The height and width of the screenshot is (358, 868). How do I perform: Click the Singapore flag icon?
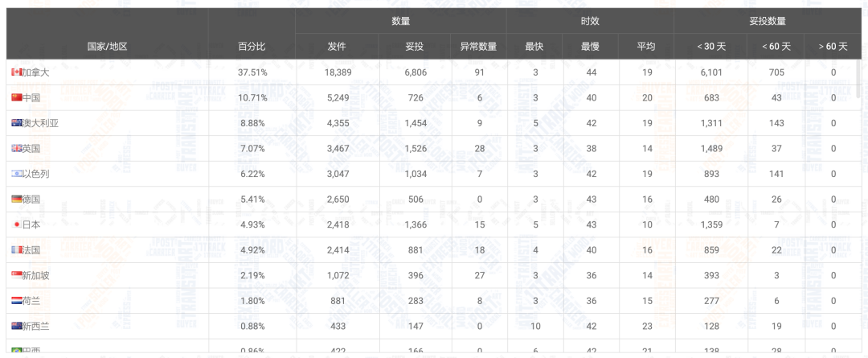point(17,275)
